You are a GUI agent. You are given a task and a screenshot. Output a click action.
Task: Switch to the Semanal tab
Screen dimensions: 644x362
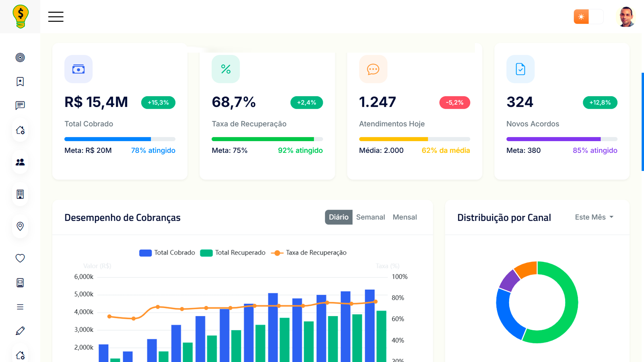(x=370, y=217)
